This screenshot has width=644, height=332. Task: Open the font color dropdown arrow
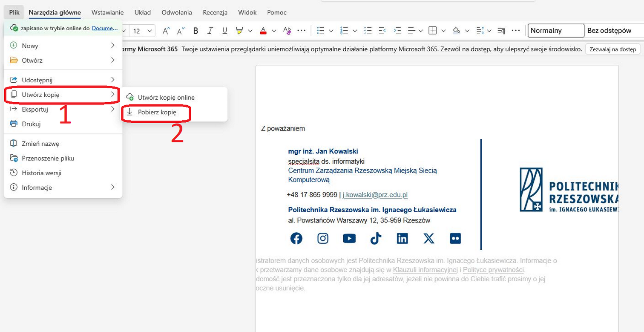click(274, 31)
